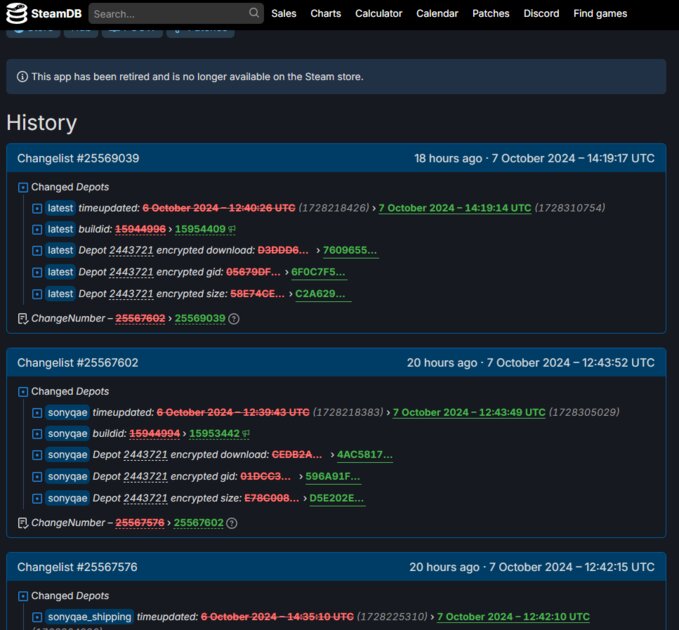Screen dimensions: 679x630
Task: Collapse Changed Depots in changelist 25569039
Action: click(x=23, y=187)
